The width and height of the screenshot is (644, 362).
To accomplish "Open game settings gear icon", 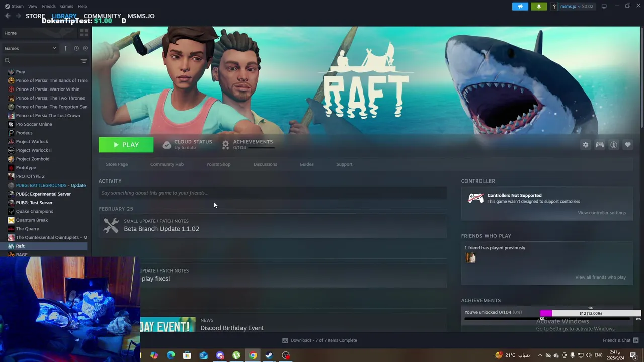I will tap(586, 145).
